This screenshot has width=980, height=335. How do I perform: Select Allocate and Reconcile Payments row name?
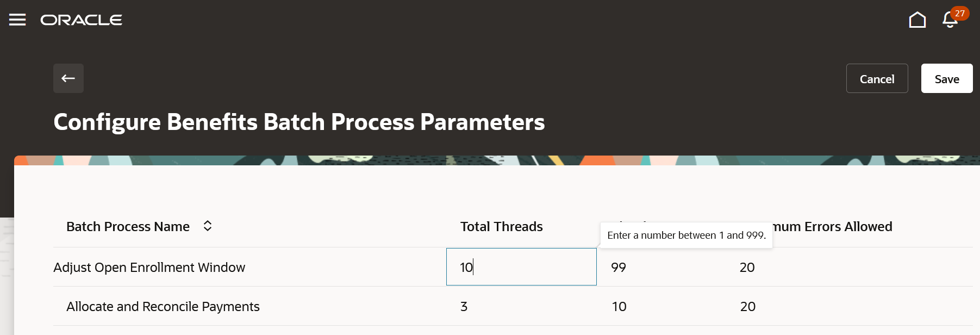[x=163, y=307]
